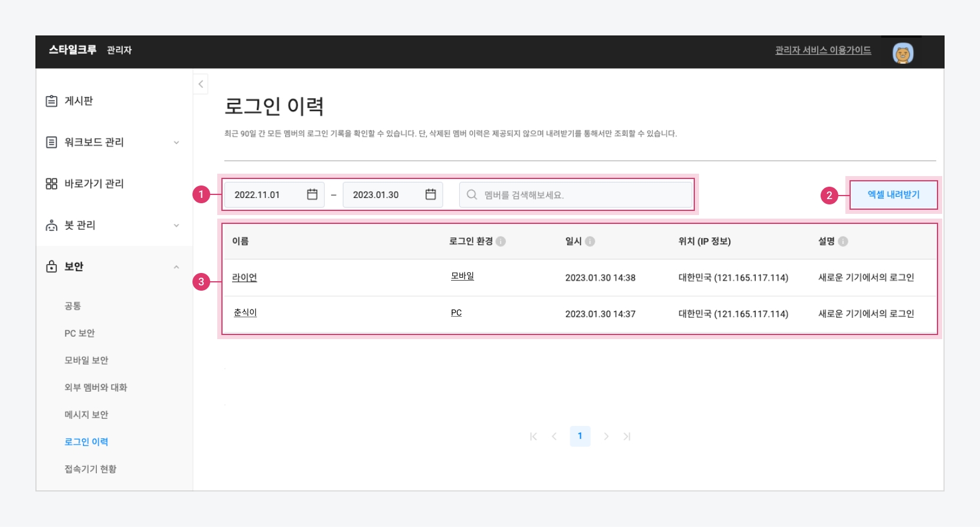Image resolution: width=980 pixels, height=527 pixels.
Task: Open 게시판 in the sidebar
Action: pyautogui.click(x=79, y=101)
